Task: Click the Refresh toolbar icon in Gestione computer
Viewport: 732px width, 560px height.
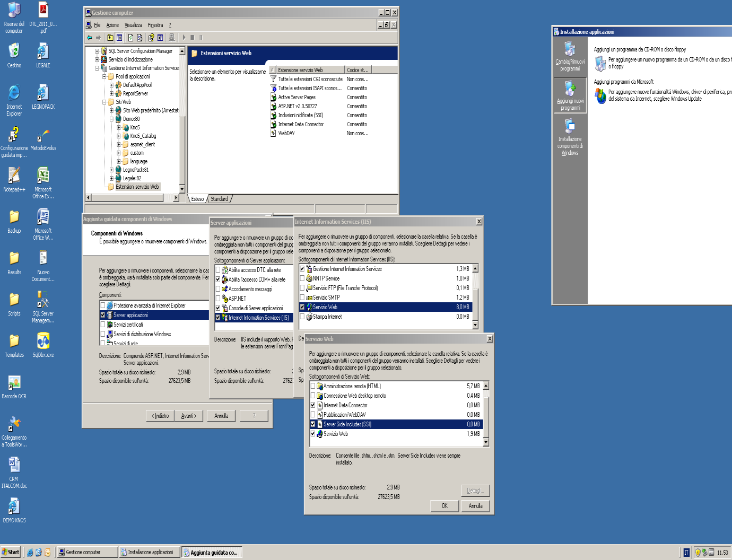Action: click(131, 38)
